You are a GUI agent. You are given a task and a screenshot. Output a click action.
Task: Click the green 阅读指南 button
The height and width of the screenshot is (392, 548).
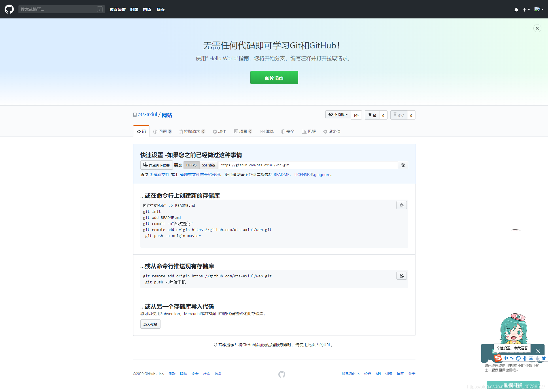pos(274,77)
